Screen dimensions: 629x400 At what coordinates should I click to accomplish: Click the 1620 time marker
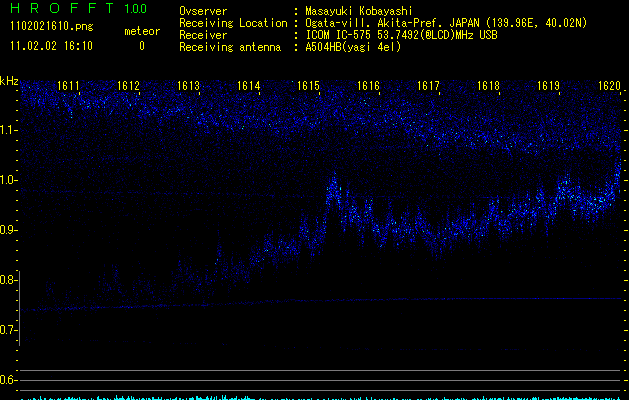[609, 87]
